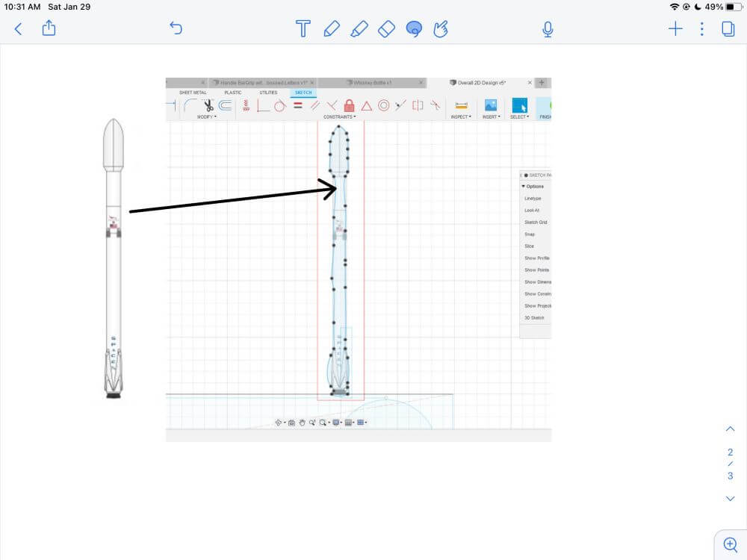Toggle 3D Sketch in Sketch Palette
The width and height of the screenshot is (747, 560).
coord(534,317)
